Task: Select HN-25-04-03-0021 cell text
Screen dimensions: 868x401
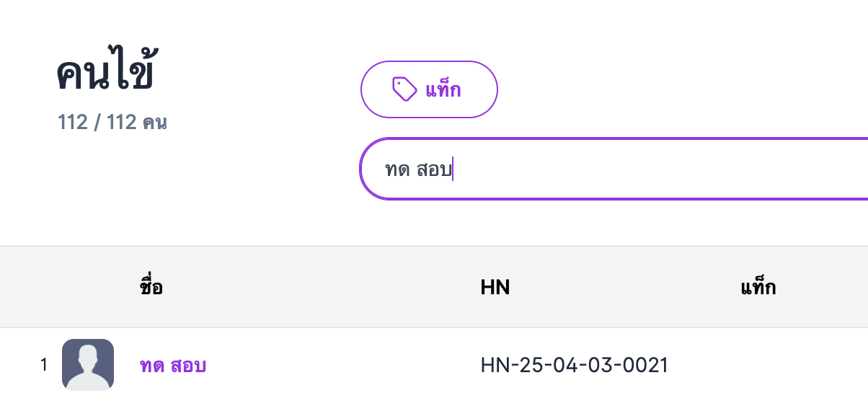Action: [x=574, y=366]
